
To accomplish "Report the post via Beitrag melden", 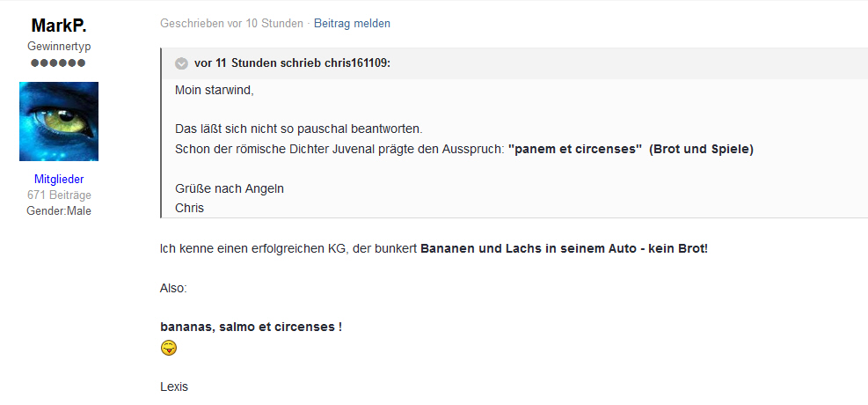I will (352, 23).
